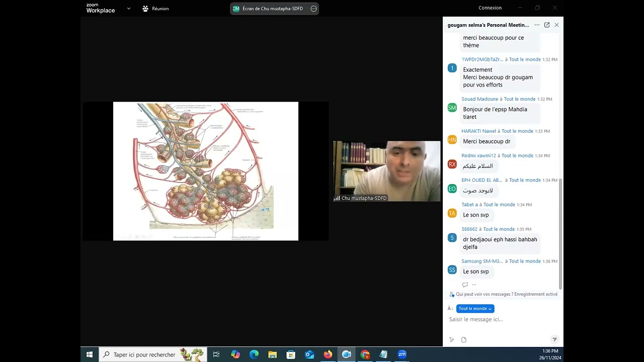Open Microsoft Store from taskbar
The image size is (644, 362).
tap(291, 354)
